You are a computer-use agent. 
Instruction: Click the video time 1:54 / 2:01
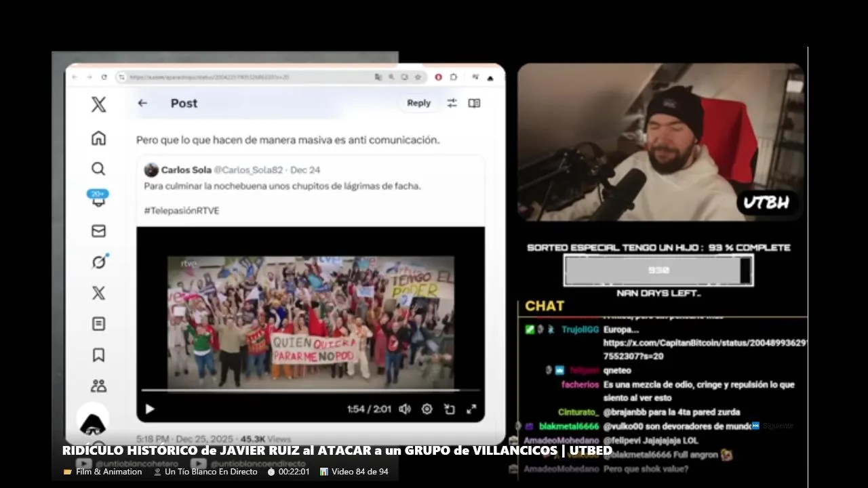(x=369, y=409)
